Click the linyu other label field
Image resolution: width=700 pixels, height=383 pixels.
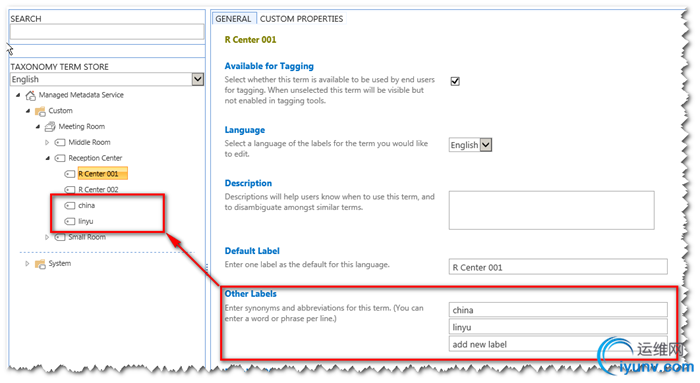pos(558,327)
